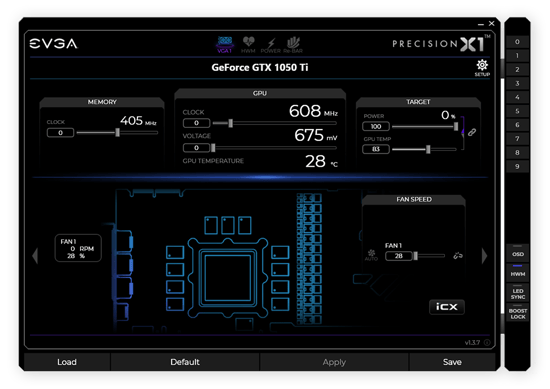550x389 pixels.
Task: Select profile slot 6
Action: (x=517, y=125)
